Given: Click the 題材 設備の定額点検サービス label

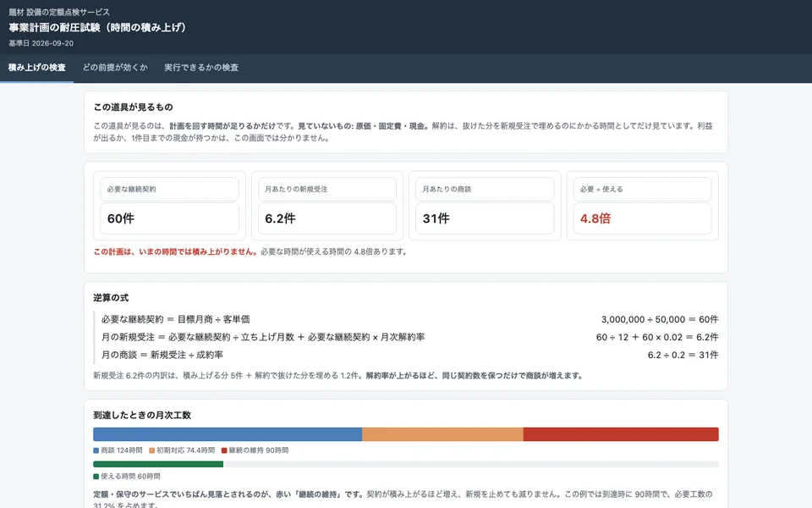Looking at the screenshot, I should coord(59,12).
